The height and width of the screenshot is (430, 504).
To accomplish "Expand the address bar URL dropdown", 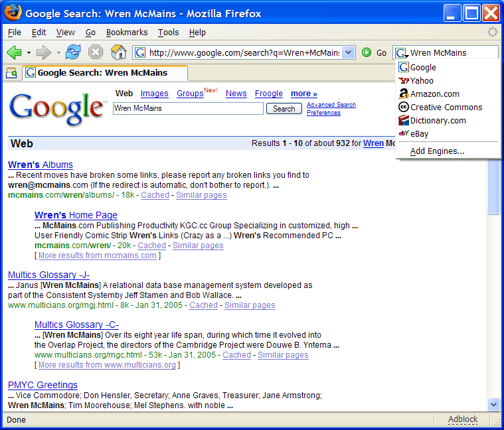I will coord(349,52).
